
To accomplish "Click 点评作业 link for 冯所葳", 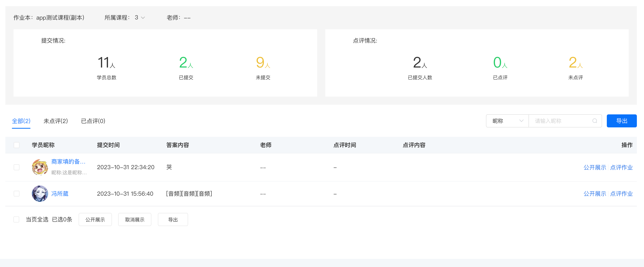I will [x=621, y=194].
